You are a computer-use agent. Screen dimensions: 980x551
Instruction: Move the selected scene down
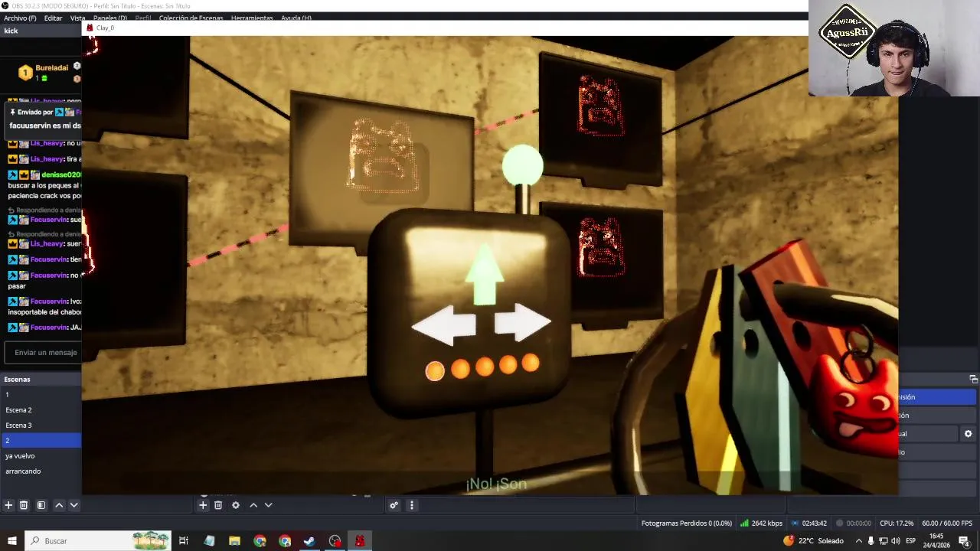(74, 505)
